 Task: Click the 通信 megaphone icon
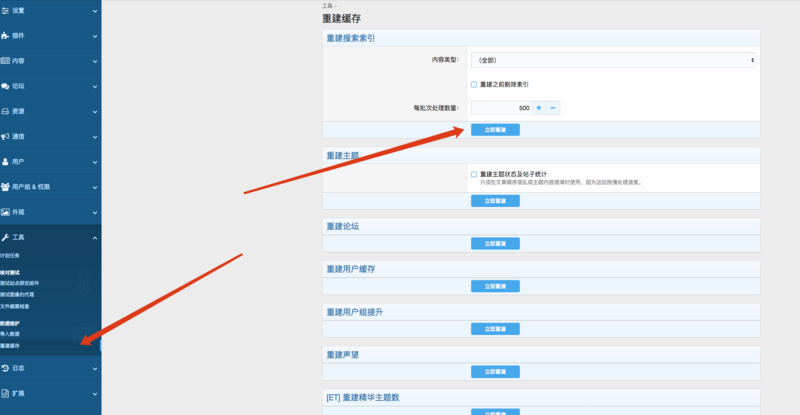tap(6, 136)
